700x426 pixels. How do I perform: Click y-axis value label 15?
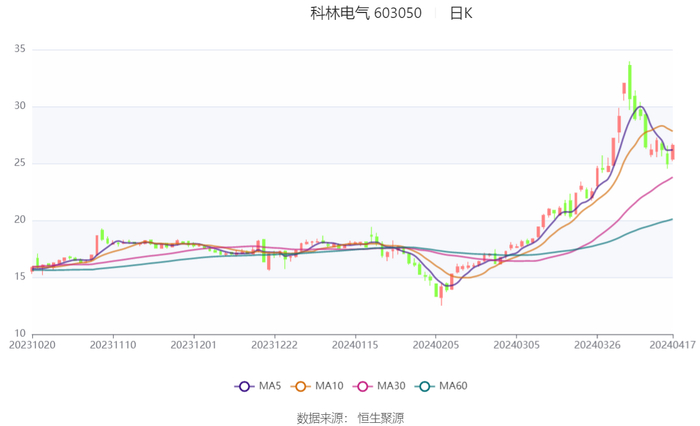[20, 276]
